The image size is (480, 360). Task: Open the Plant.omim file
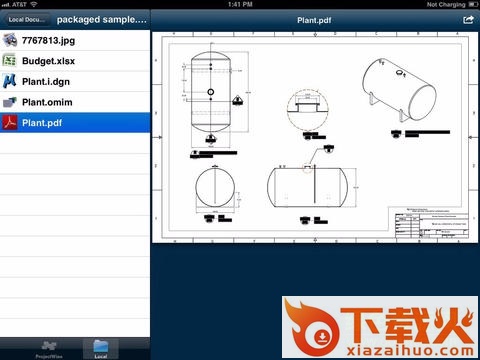tap(75, 102)
